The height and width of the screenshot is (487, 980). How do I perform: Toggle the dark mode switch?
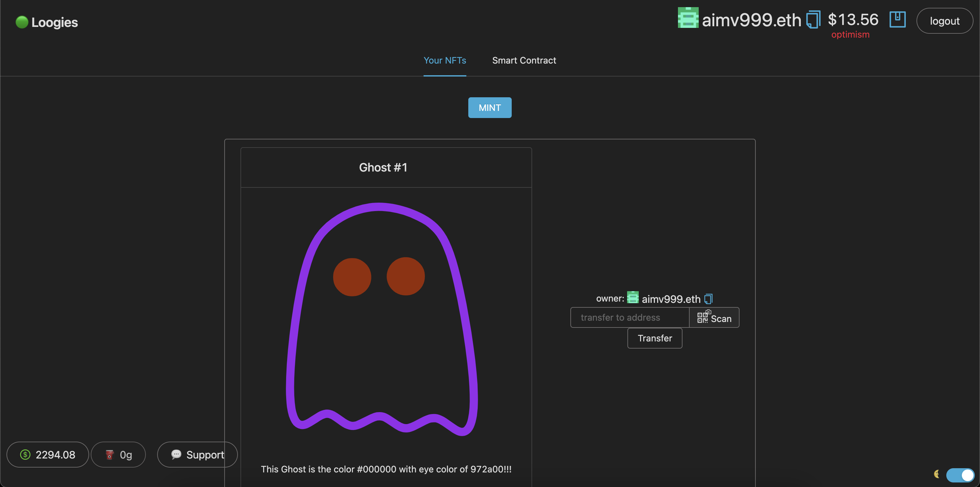960,475
